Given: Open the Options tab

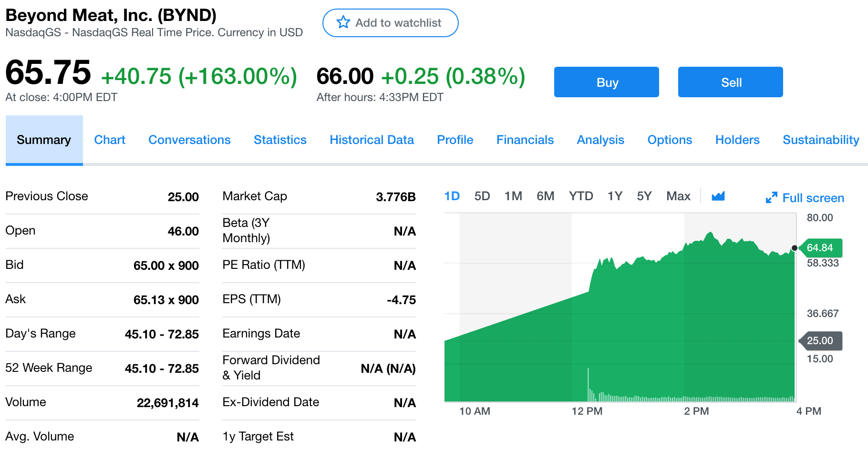Looking at the screenshot, I should [x=669, y=140].
